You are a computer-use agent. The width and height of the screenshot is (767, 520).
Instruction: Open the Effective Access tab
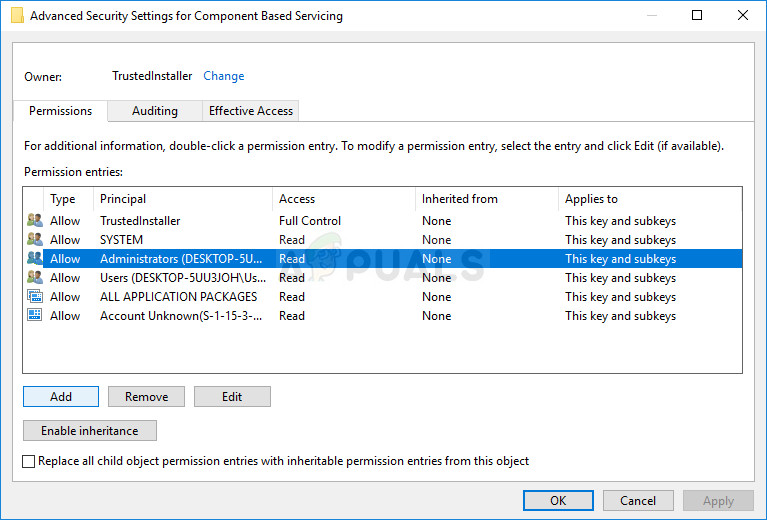pyautogui.click(x=250, y=111)
